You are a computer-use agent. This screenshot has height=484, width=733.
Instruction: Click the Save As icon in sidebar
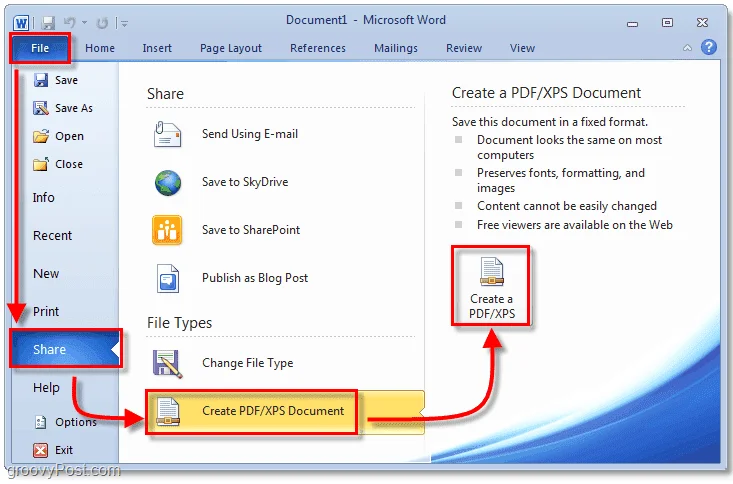(41, 108)
